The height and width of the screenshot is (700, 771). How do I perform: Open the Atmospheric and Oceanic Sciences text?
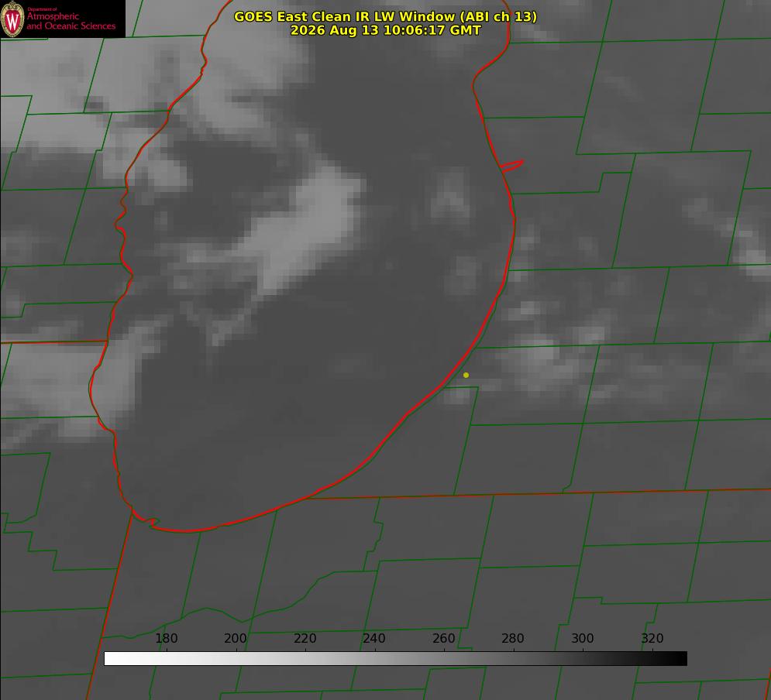pyautogui.click(x=71, y=21)
